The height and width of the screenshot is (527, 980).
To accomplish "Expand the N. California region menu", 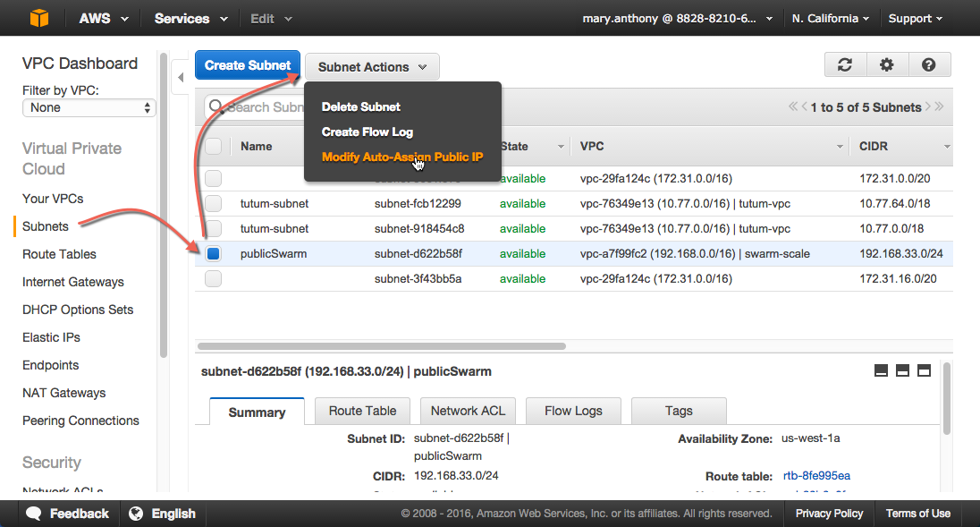I will 831,18.
